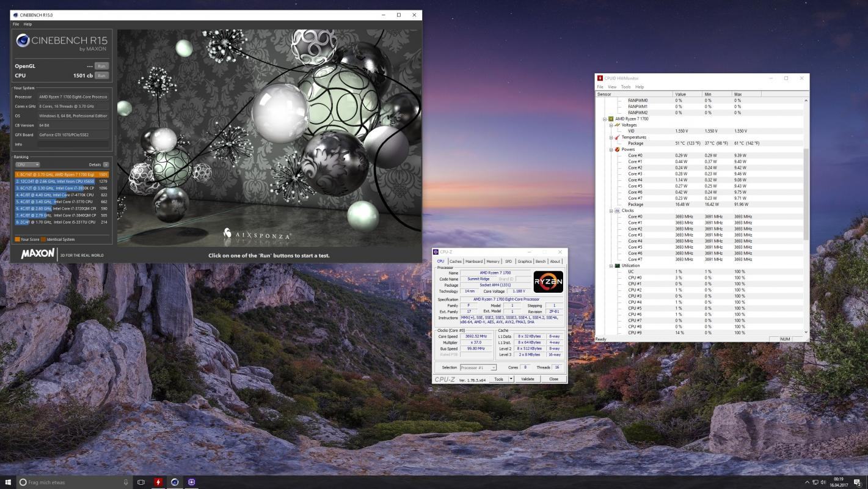Select the Core i5-3317U ranking row
Image resolution: width=868 pixels, height=489 pixels.
(x=62, y=222)
